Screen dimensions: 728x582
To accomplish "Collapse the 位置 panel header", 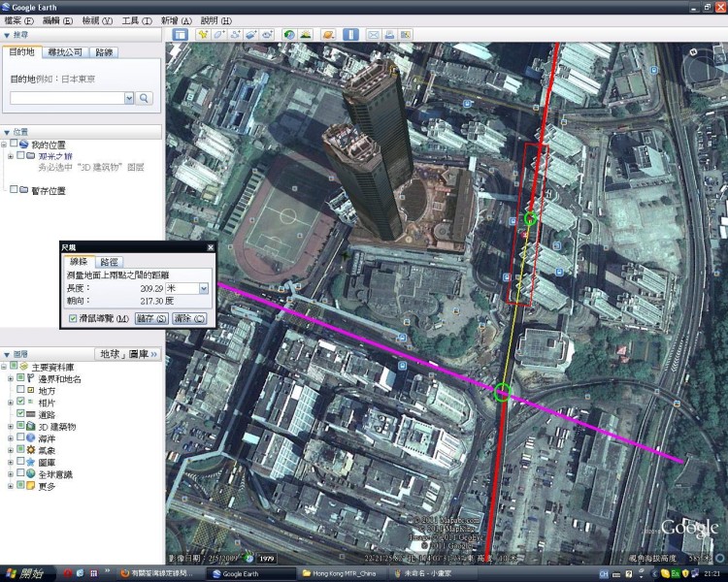I will pyautogui.click(x=8, y=132).
